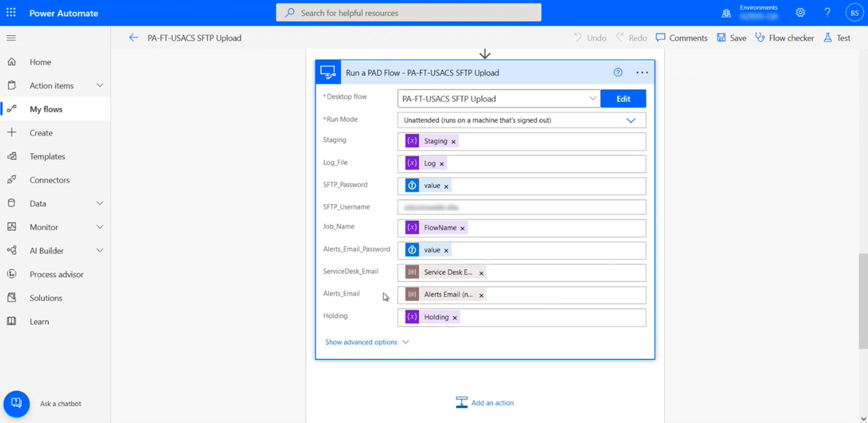868x423 pixels.
Task: Click the SFTP_Username input field
Action: pos(521,207)
